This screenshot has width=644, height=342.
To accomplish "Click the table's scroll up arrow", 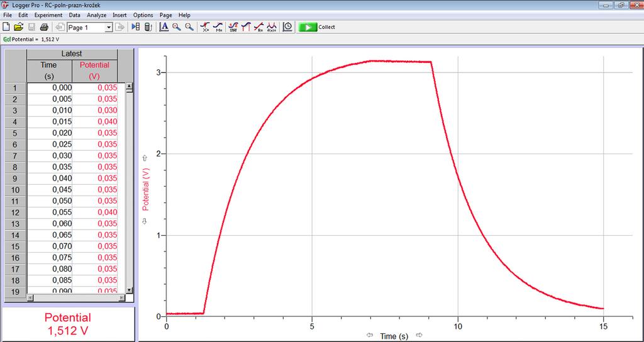I will [129, 87].
